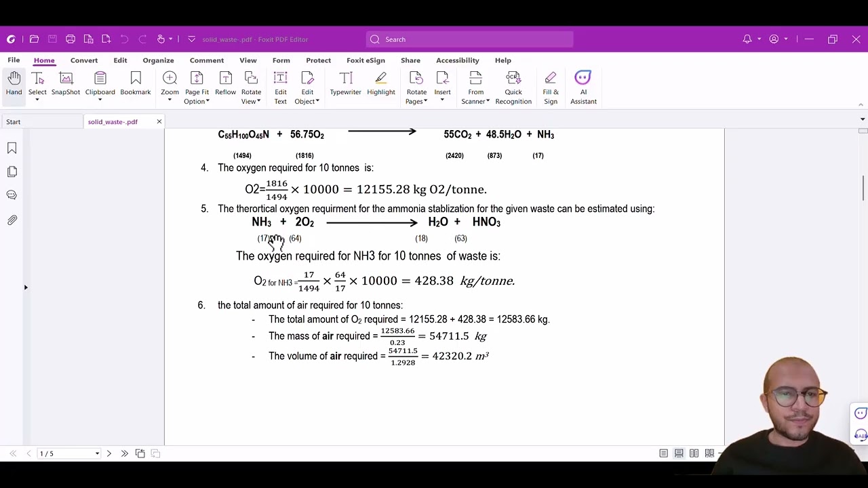Activate the Select tool
This screenshot has width=868, height=488.
(37, 84)
